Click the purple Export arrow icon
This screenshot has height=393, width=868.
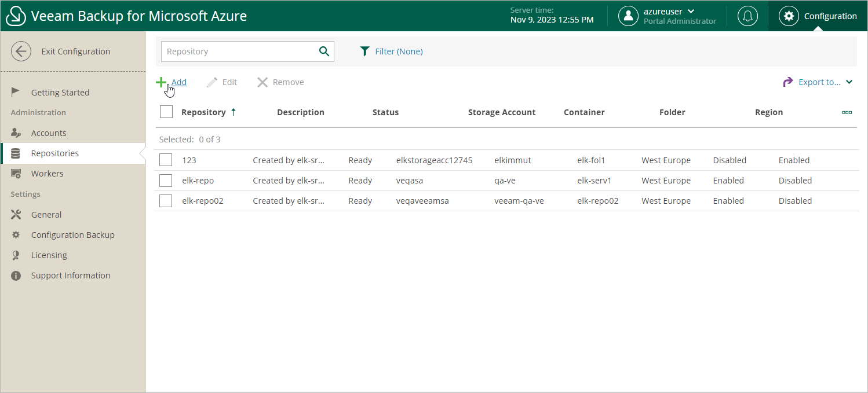[x=788, y=82]
